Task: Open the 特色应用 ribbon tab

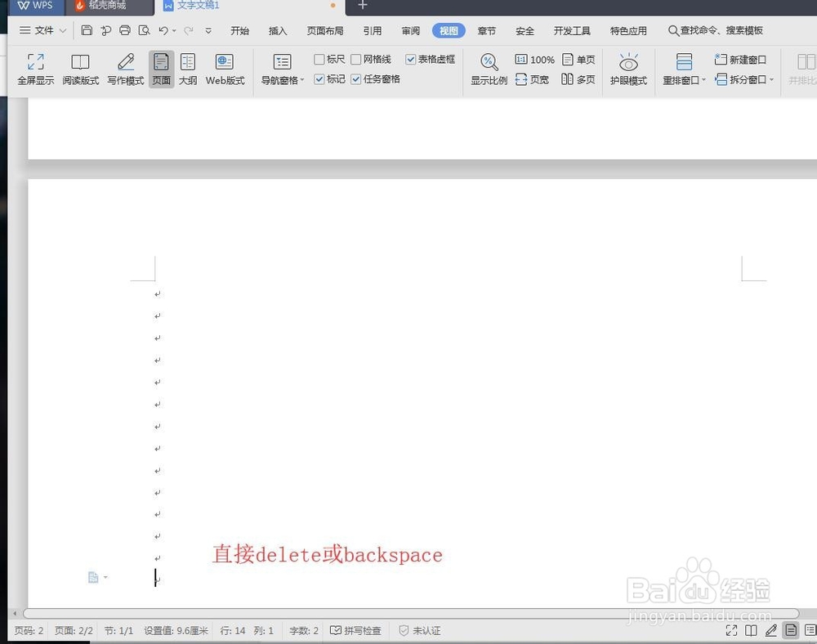Action: point(628,31)
